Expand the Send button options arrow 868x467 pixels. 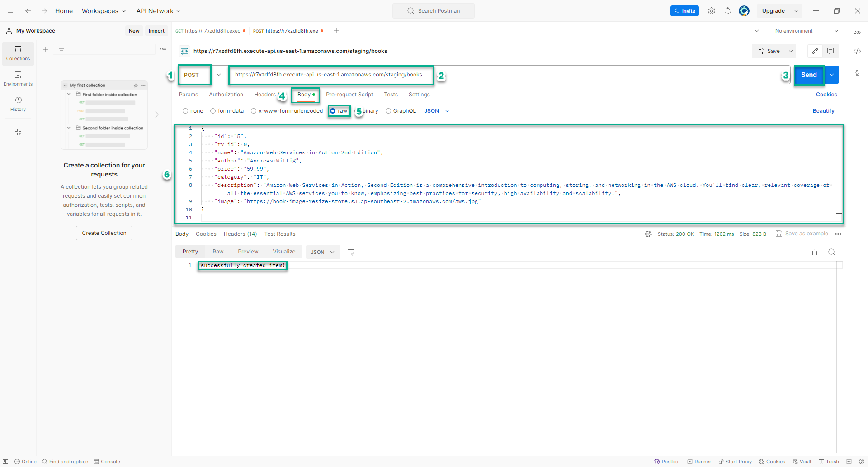(832, 75)
